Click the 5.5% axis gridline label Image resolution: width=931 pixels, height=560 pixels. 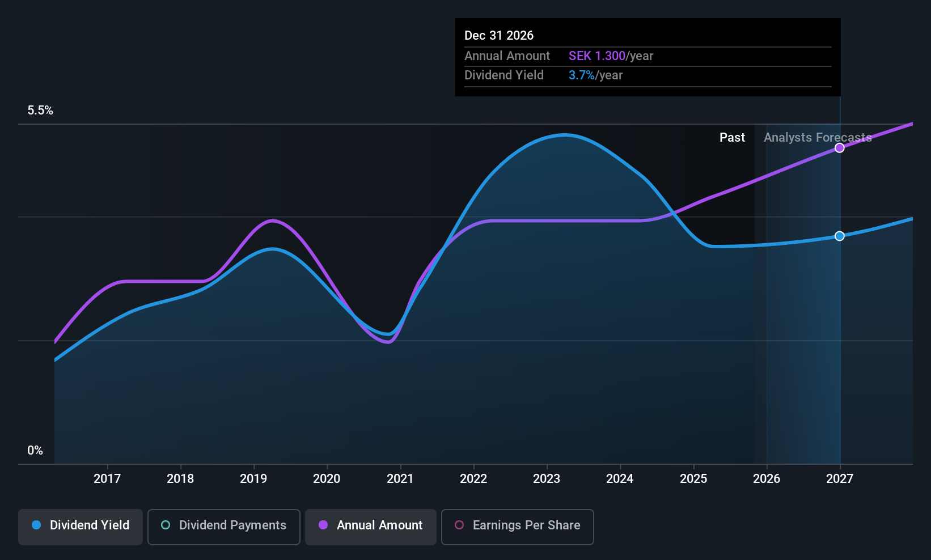(40, 110)
